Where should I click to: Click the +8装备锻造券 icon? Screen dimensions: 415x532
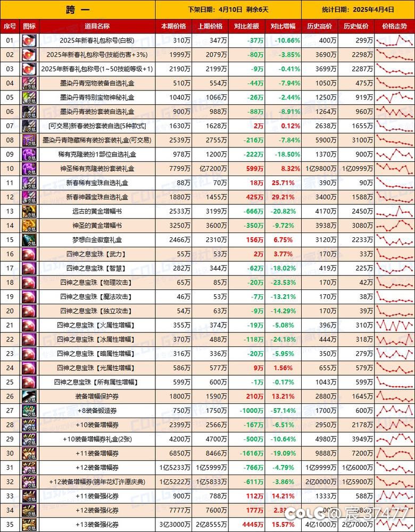click(29, 411)
